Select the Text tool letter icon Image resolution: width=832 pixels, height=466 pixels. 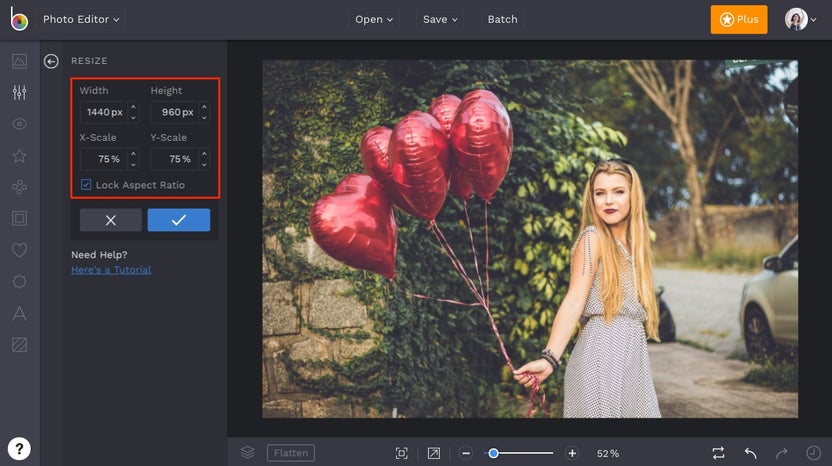click(19, 314)
